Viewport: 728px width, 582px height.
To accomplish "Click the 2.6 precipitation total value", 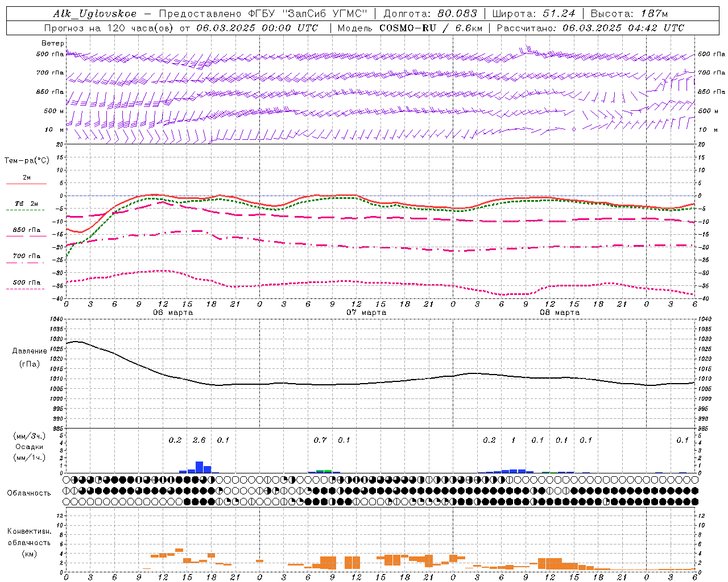I will 199,440.
